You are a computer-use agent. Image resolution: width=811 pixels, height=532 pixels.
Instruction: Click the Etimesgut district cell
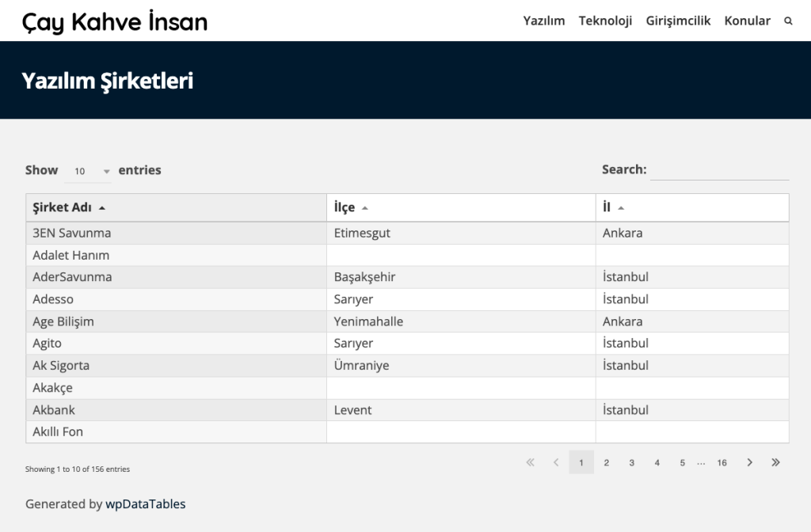[x=462, y=234]
